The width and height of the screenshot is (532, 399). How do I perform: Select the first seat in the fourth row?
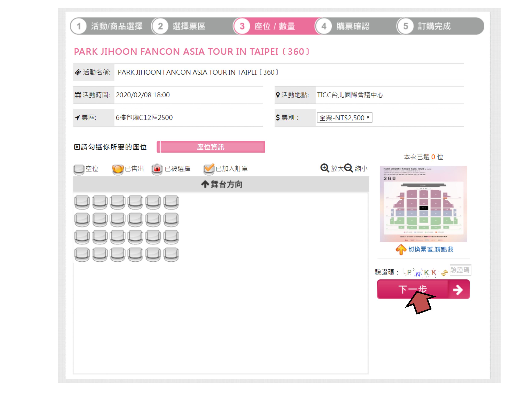click(82, 254)
